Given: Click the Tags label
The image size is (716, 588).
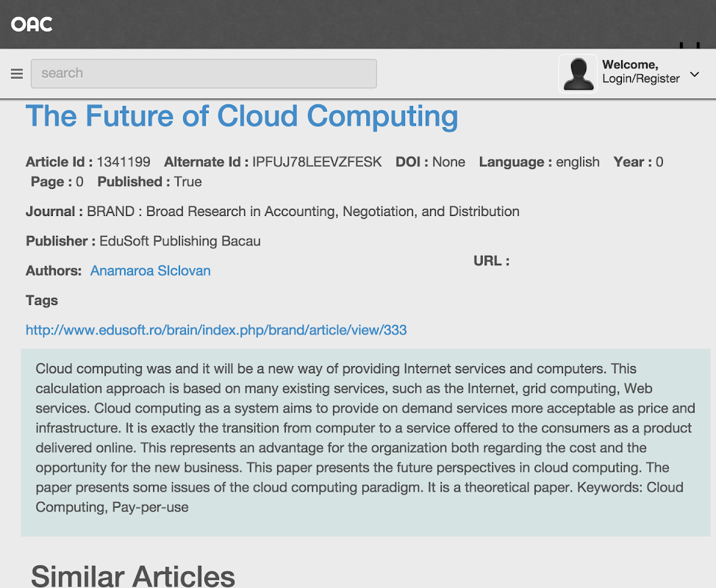Looking at the screenshot, I should [42, 300].
